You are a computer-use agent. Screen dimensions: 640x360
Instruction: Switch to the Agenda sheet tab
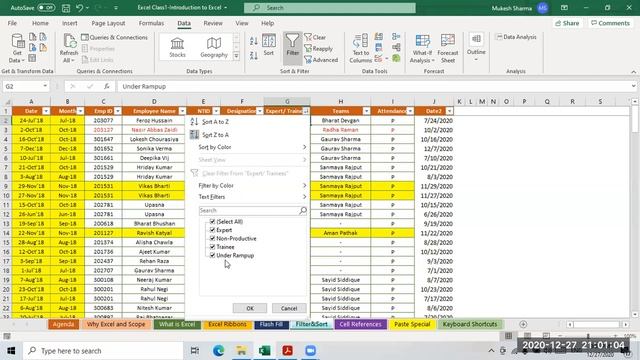pos(63,324)
